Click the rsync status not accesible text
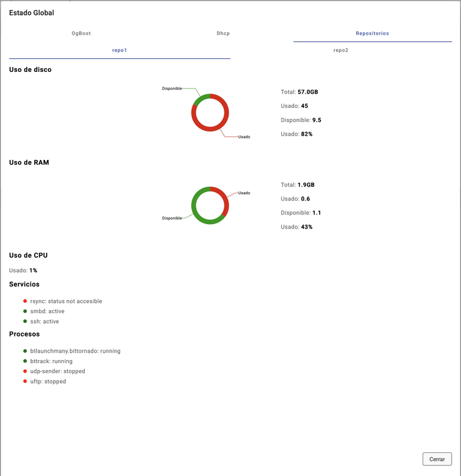The image size is (461, 476). (66, 301)
